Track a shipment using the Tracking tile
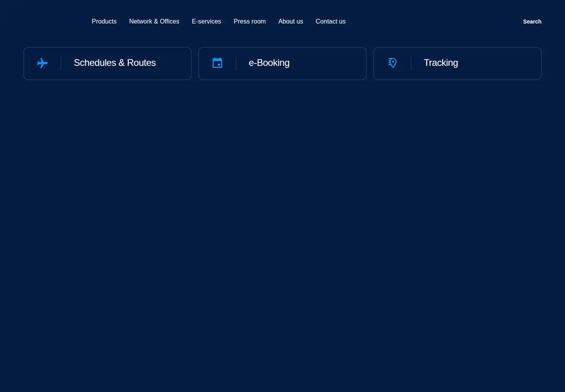The height and width of the screenshot is (392, 565). point(457,64)
